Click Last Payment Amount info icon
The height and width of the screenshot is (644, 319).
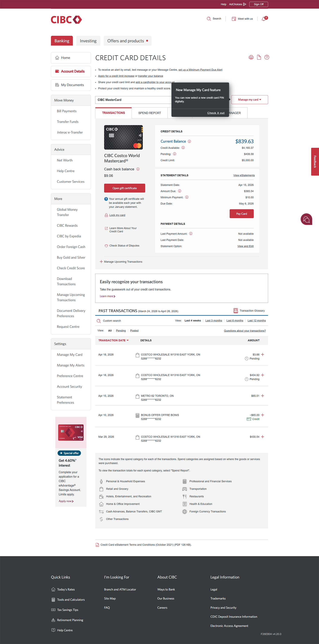pyautogui.click(x=191, y=234)
